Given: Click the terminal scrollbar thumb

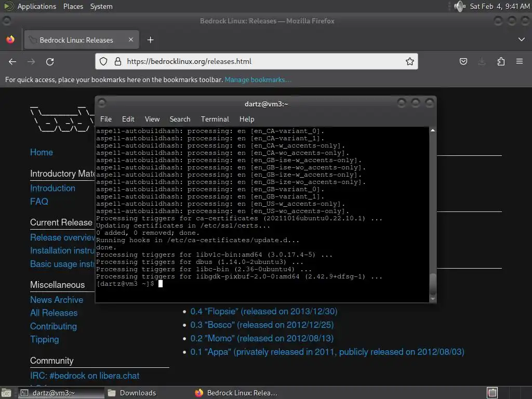Looking at the screenshot, I should (433, 284).
